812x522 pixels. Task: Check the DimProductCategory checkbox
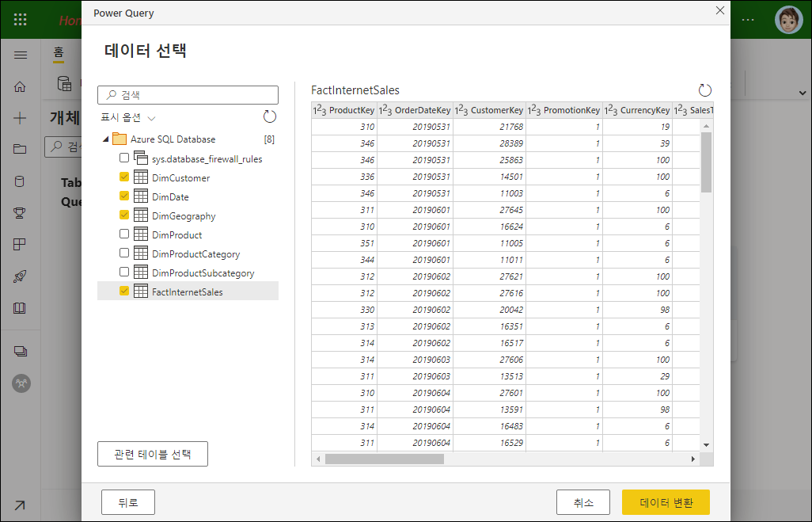click(x=124, y=253)
